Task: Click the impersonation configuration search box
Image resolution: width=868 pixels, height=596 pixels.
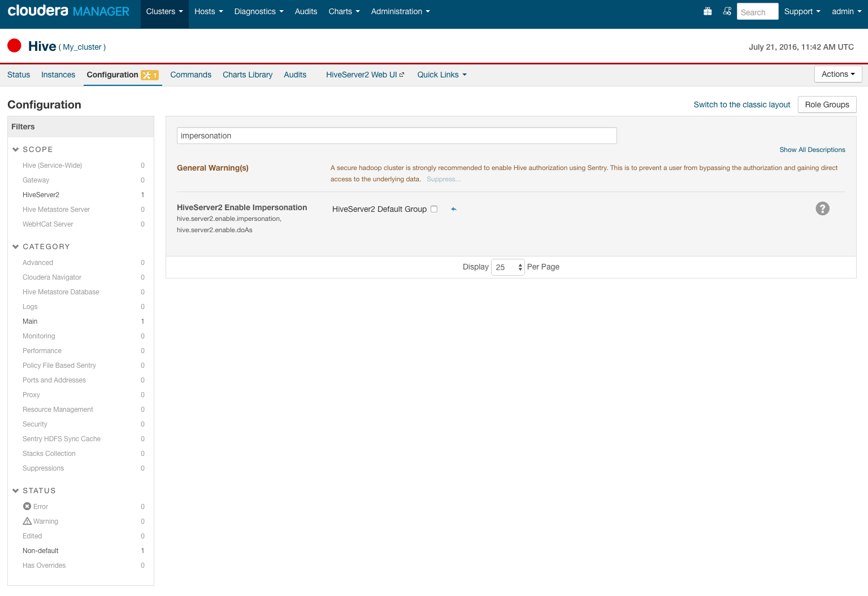Action: click(397, 136)
